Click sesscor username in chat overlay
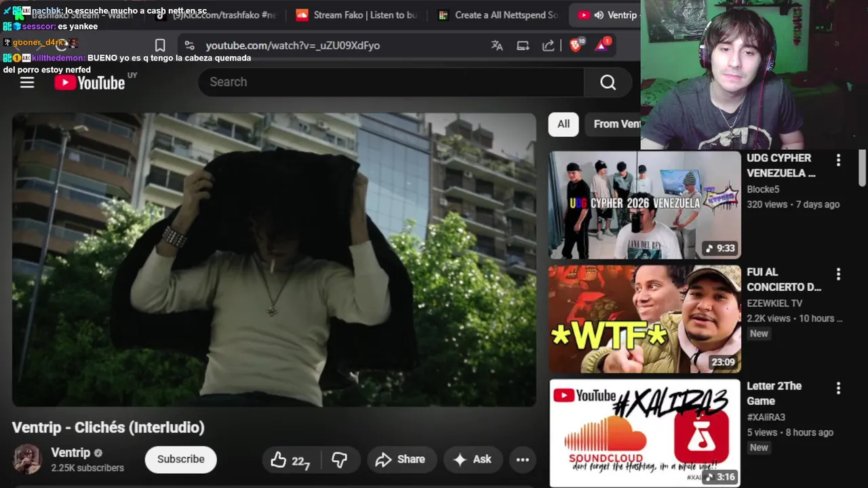868x488 pixels. 39,26
